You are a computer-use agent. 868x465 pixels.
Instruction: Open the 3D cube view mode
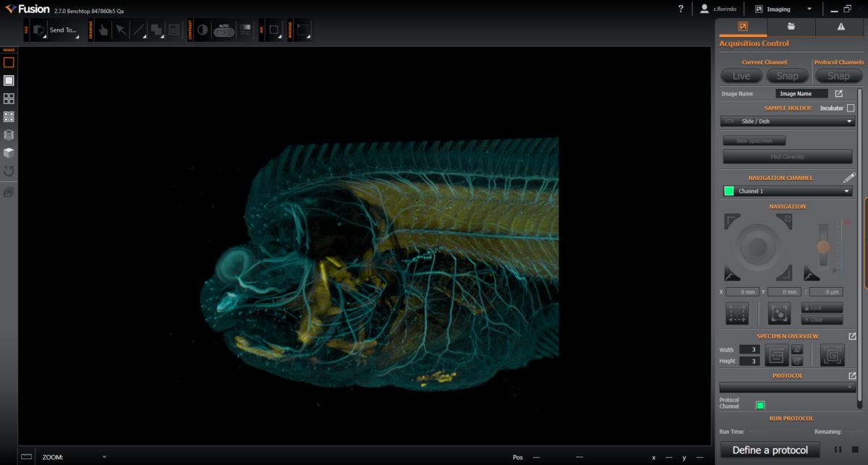coord(9,153)
